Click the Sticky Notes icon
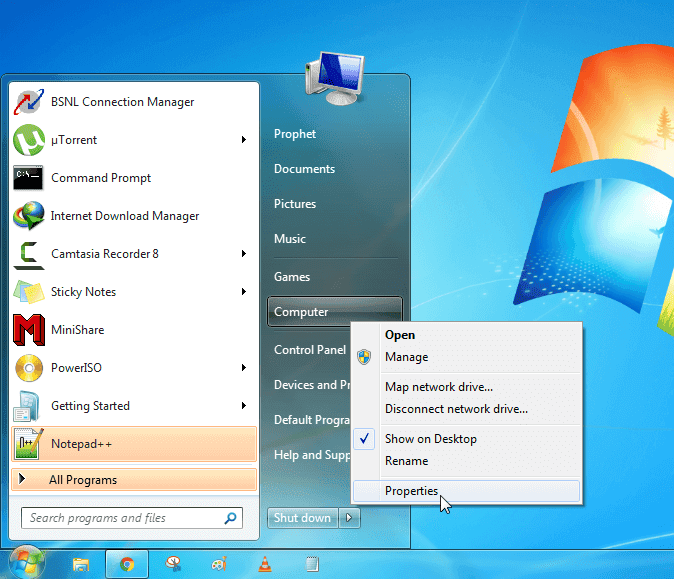The width and height of the screenshot is (674, 579). [28, 291]
